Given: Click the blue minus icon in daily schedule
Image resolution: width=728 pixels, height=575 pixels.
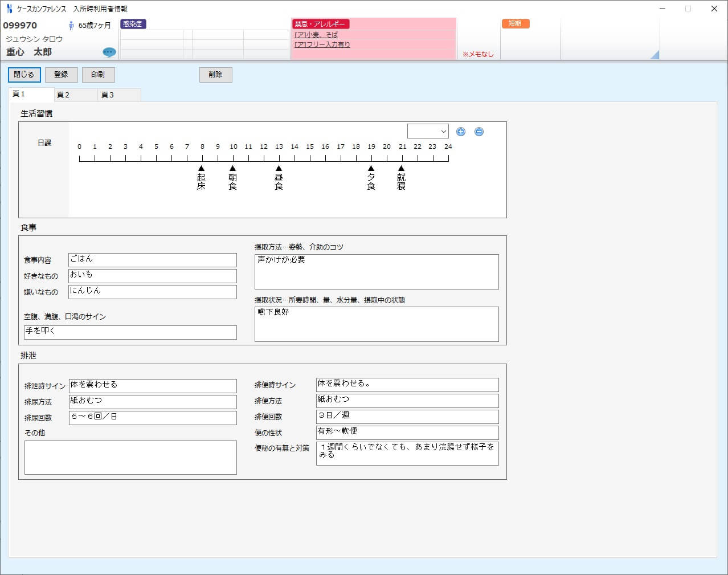Looking at the screenshot, I should tap(479, 132).
